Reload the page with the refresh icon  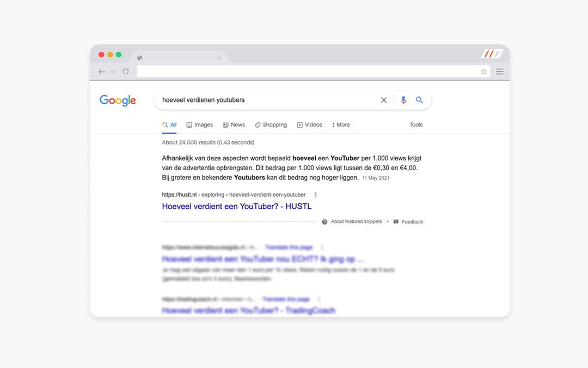coord(126,71)
